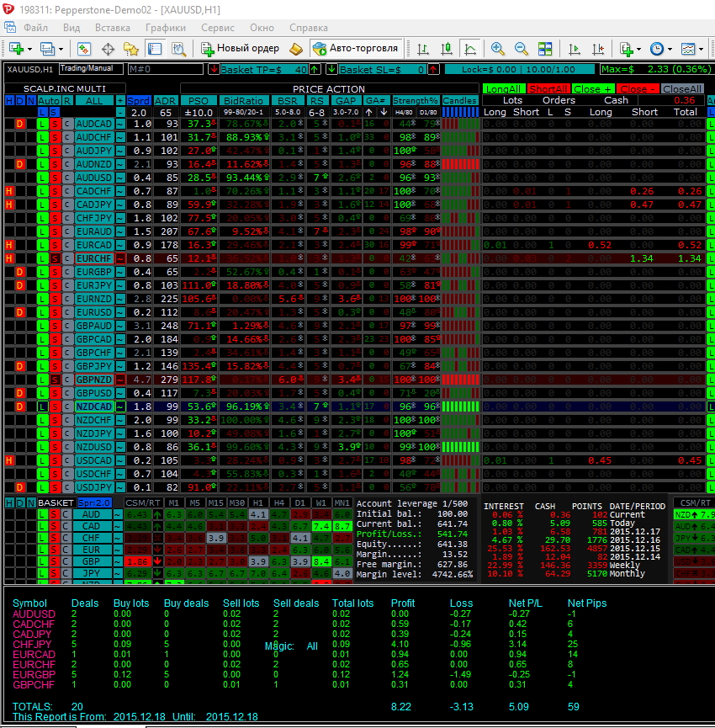
Task: Expand the indicators dropdown arrow
Action: click(639, 49)
